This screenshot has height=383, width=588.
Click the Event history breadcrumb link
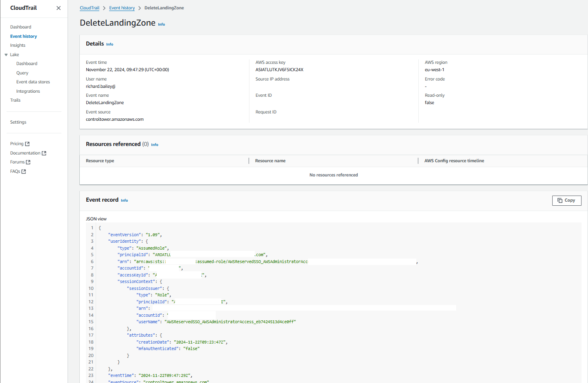point(122,8)
